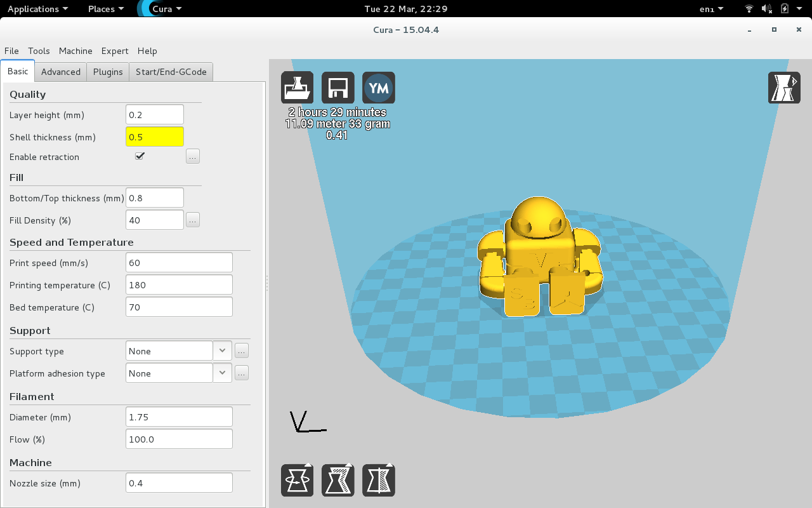Click the 'Layer height (mm)' label
812x508 pixels.
(x=47, y=115)
